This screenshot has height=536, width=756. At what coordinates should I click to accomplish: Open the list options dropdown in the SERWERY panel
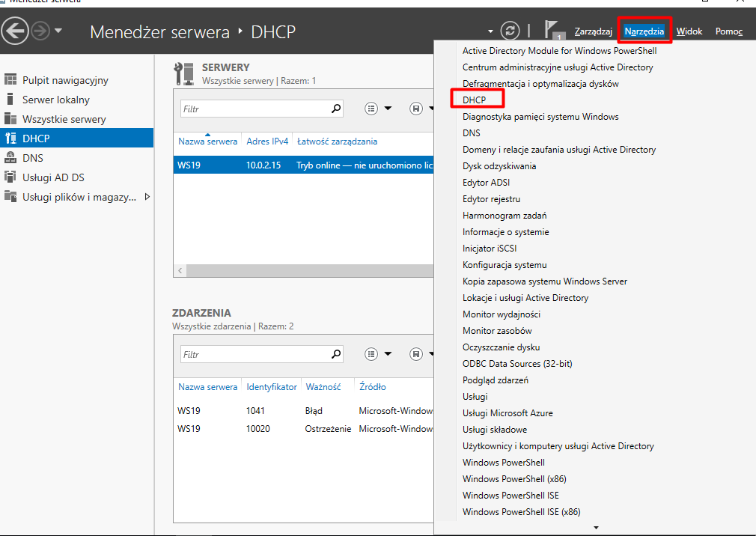coord(378,109)
